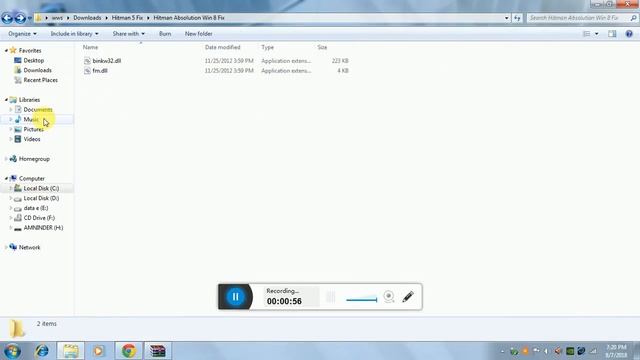Open Recent Places in Favorites
Viewport: 640px width, 360px height.
(40, 80)
